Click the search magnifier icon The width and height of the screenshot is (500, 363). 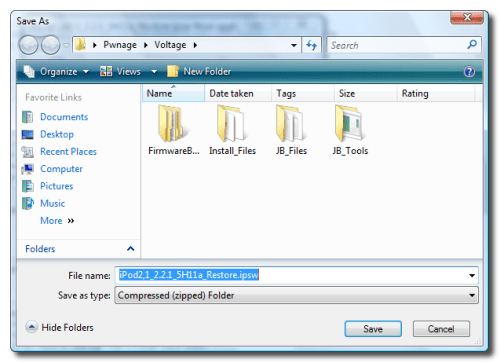point(472,44)
